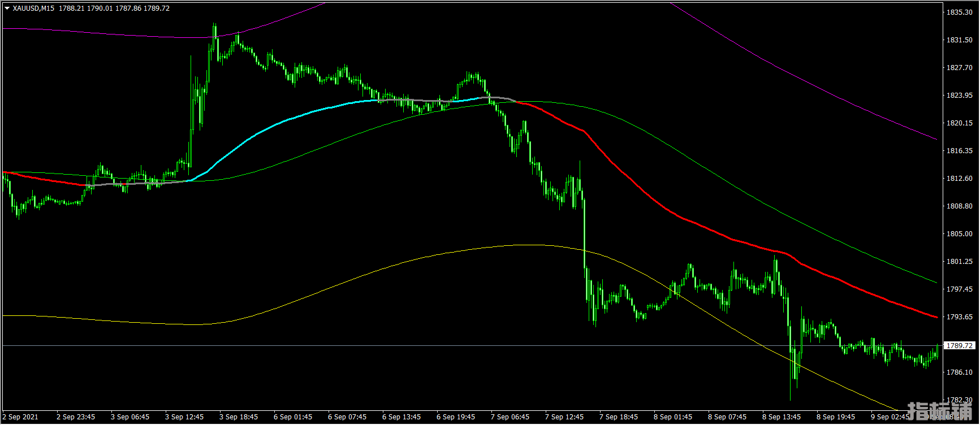The image size is (980, 425).
Task: Click the 6 Sep 13:45 time label
Action: point(402,417)
